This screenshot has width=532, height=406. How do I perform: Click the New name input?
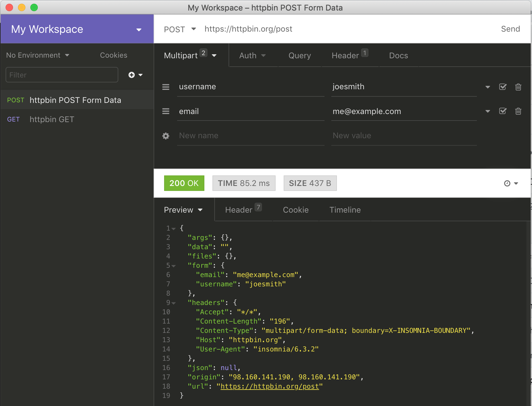(251, 136)
